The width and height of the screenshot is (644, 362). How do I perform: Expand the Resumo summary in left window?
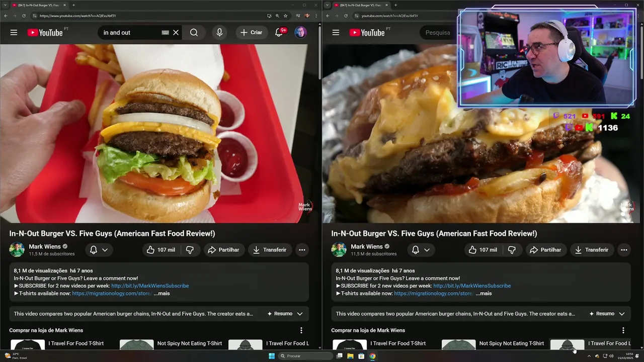coord(285,314)
